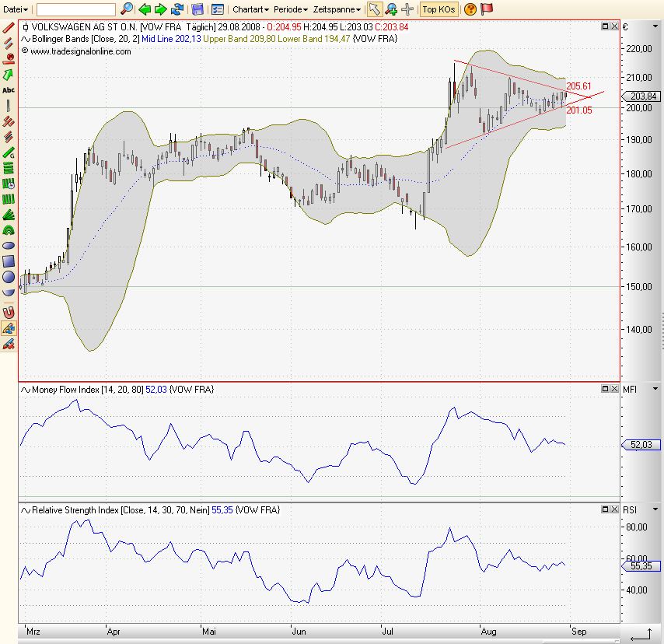
Task: Select the Andrews pitchfork tool
Action: click(x=9, y=121)
